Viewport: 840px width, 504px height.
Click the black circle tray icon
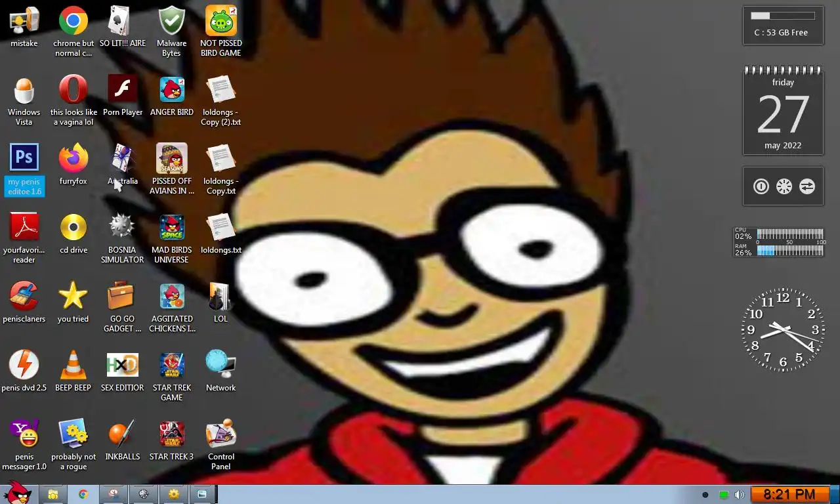coord(705,495)
